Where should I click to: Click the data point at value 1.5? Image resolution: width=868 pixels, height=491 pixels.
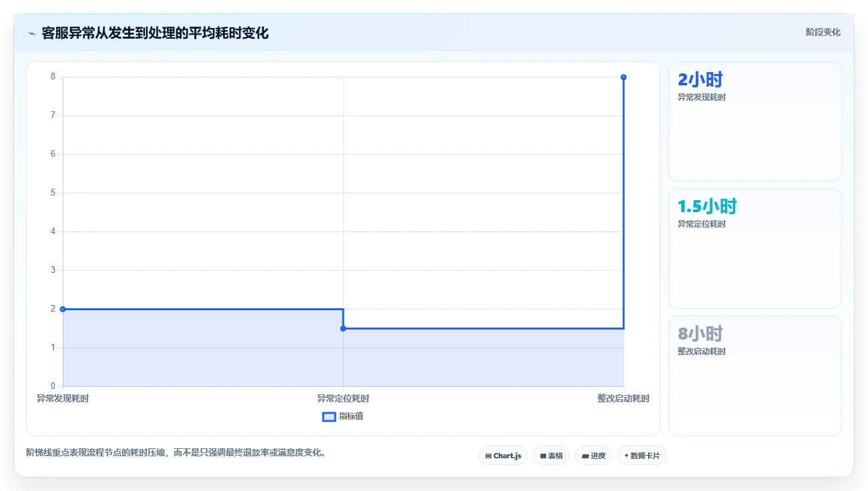tap(343, 328)
